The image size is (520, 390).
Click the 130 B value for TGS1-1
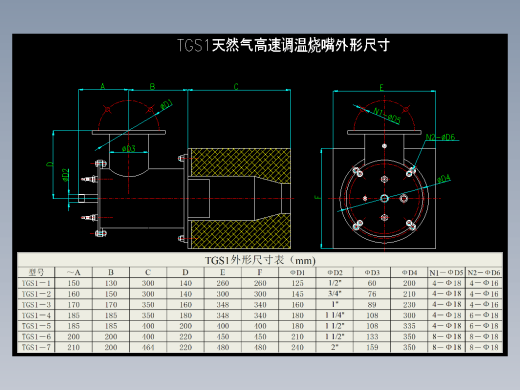111,283
